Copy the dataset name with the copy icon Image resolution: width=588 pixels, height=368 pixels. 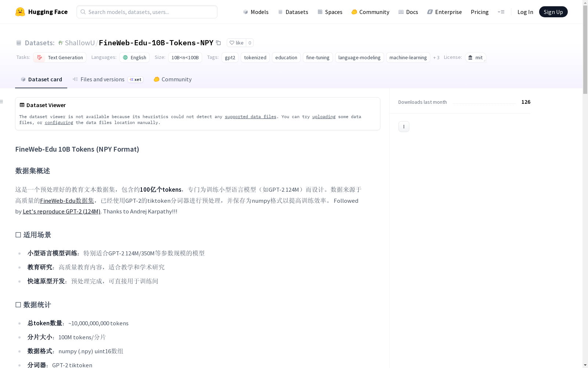(218, 43)
